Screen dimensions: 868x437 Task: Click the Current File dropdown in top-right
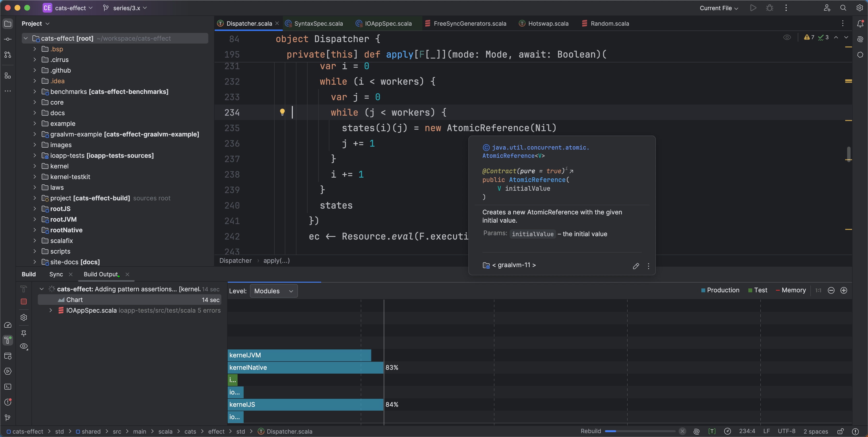[x=720, y=8]
